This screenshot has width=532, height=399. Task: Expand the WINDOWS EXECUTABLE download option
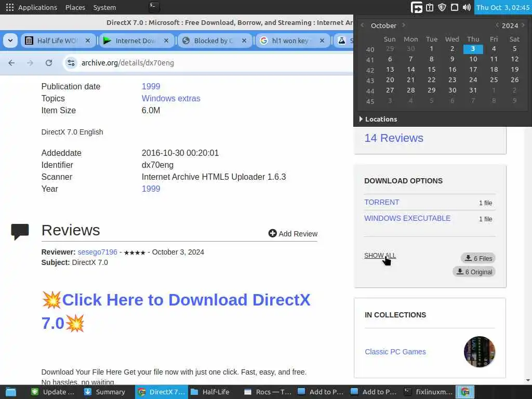click(x=407, y=218)
